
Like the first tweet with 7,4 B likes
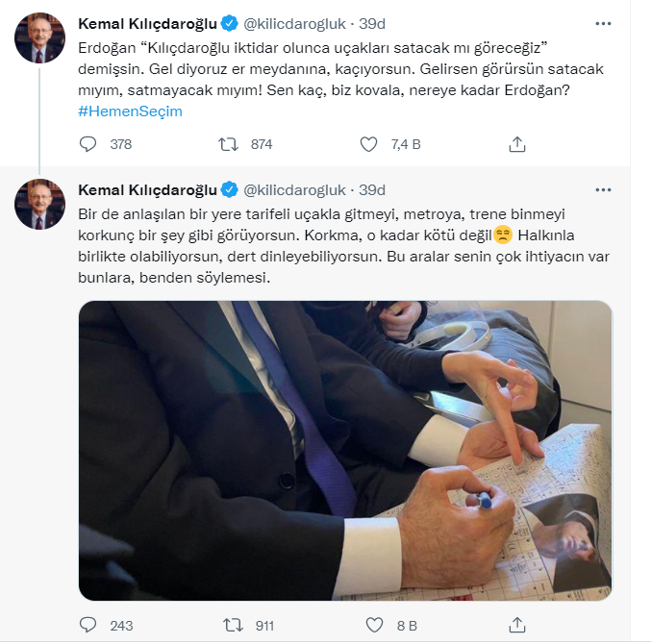pos(368,144)
